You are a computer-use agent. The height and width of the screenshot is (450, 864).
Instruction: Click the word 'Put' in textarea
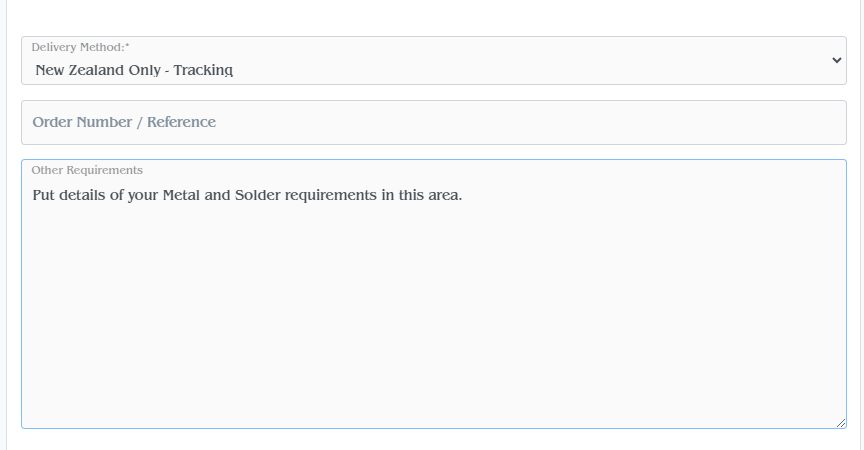coord(43,194)
